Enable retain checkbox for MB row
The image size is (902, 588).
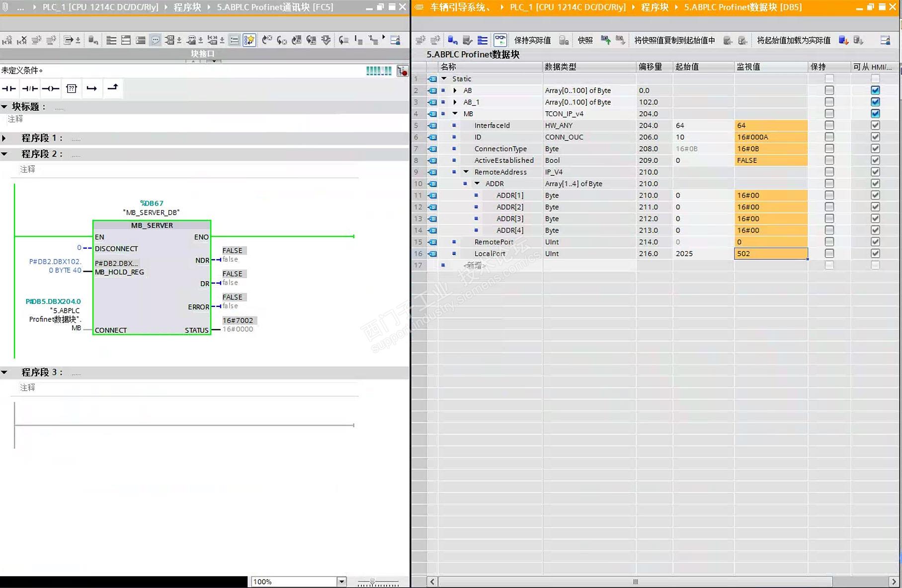click(x=829, y=114)
